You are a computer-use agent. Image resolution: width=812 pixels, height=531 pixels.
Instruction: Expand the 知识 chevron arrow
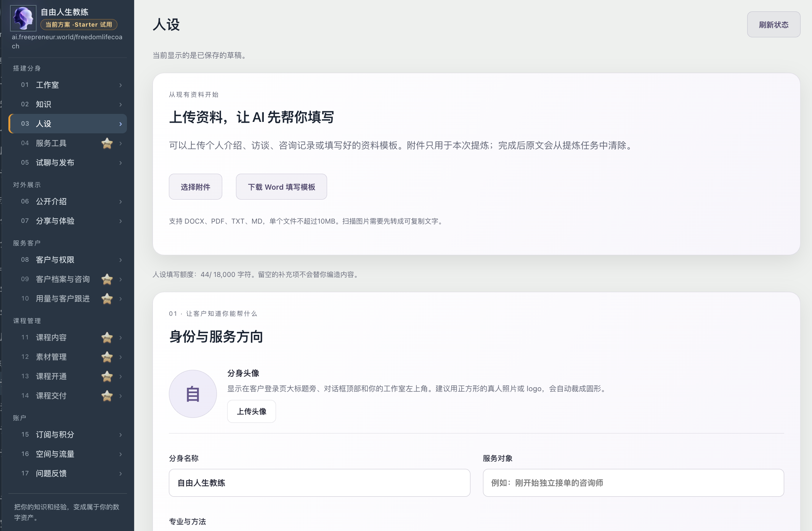click(x=120, y=104)
